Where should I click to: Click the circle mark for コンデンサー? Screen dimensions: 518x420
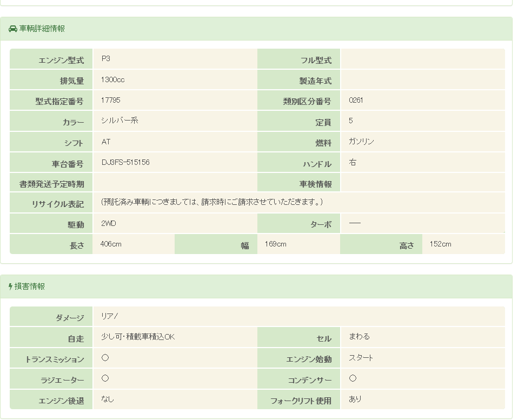pyautogui.click(x=353, y=378)
